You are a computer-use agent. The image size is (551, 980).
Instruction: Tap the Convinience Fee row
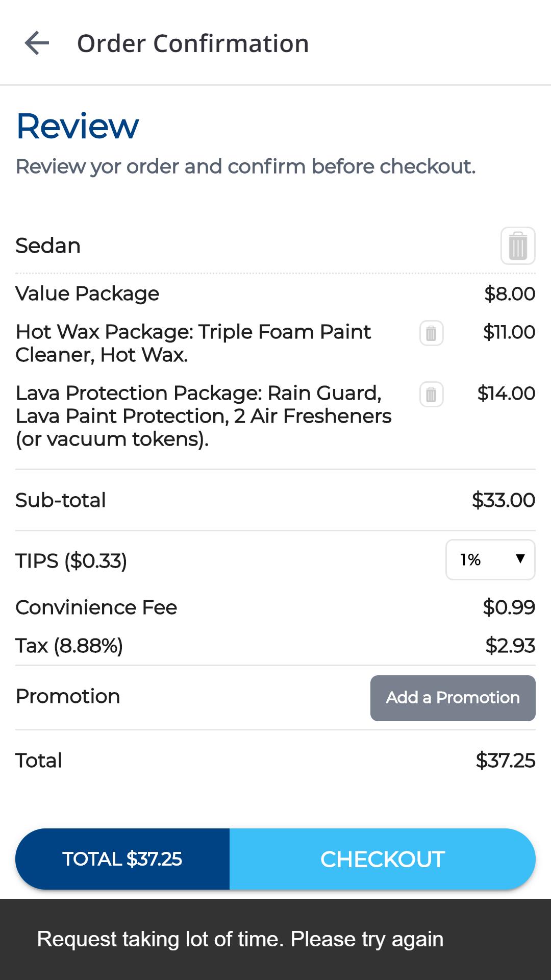coord(275,607)
